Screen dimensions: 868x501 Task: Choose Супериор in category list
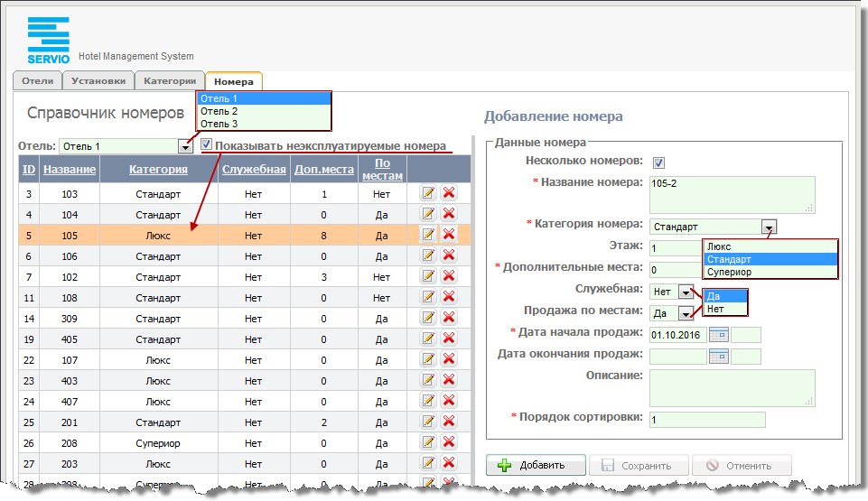click(730, 272)
